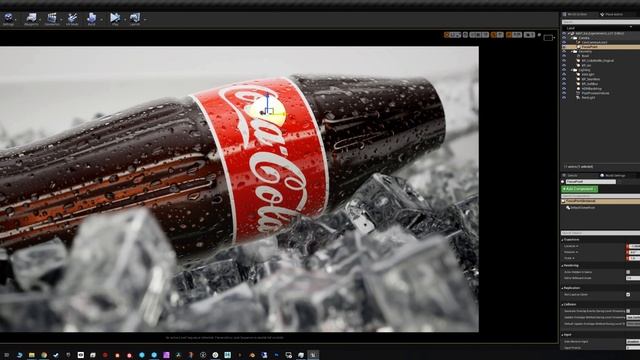
Task: Collapse the Collision section
Action: click(562, 304)
